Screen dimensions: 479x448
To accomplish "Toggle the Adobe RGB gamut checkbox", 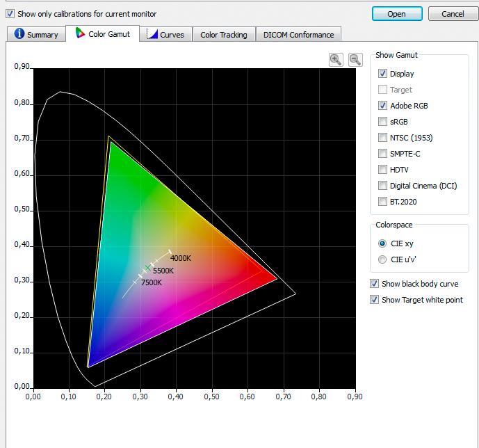I will 382,106.
